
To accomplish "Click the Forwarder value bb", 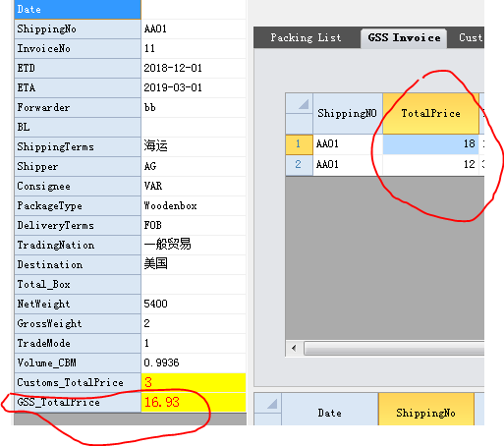I will tap(194, 107).
